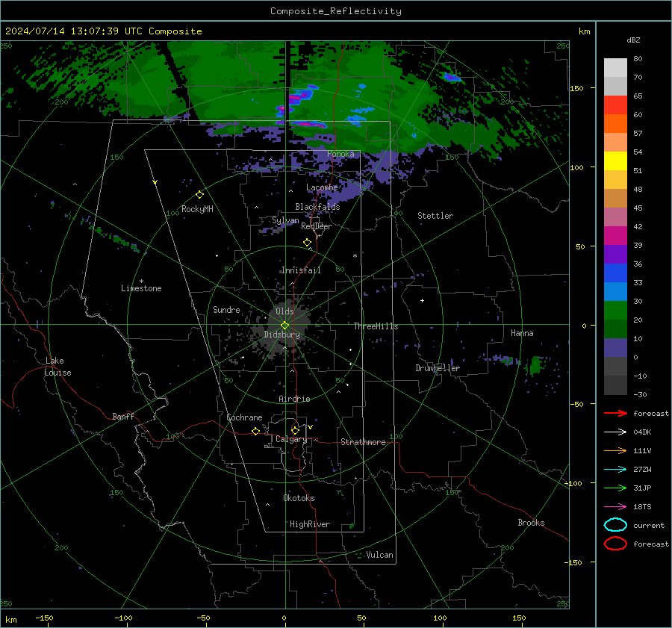
Task: Select the 65 dBZ red color swatch
Action: [615, 105]
